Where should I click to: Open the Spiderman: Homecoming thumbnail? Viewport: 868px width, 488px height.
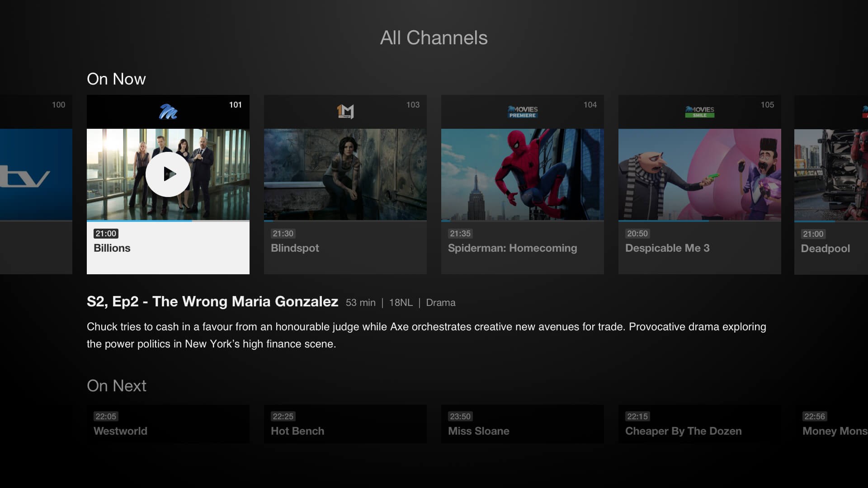[523, 174]
